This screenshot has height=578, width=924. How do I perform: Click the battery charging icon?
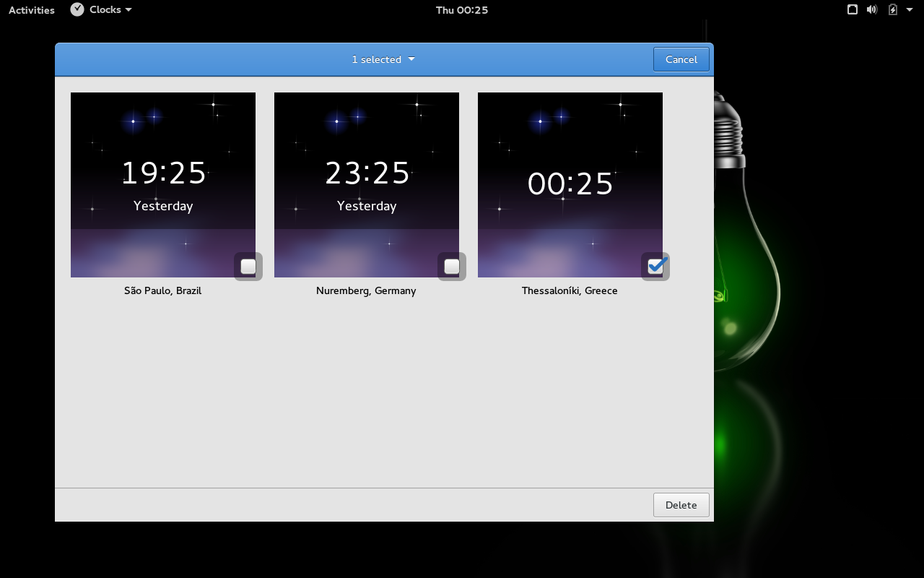pos(893,9)
